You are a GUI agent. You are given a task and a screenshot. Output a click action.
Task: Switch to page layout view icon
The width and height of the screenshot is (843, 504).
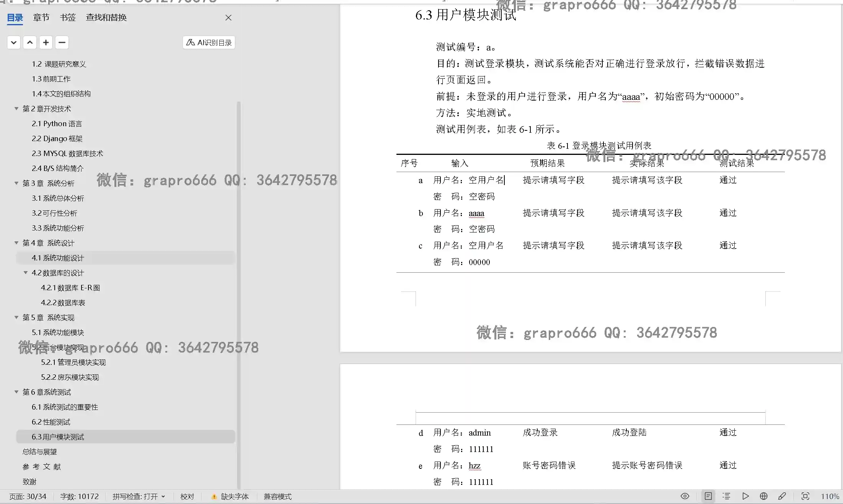click(x=708, y=496)
